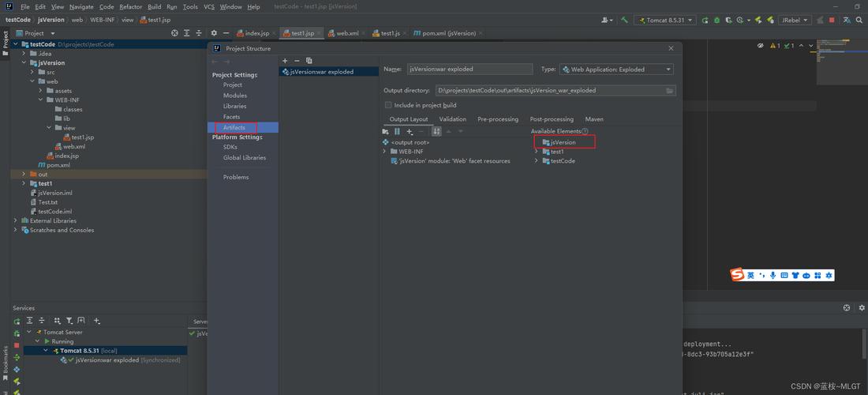Click the Filter icon in Services toolbar

point(69,321)
